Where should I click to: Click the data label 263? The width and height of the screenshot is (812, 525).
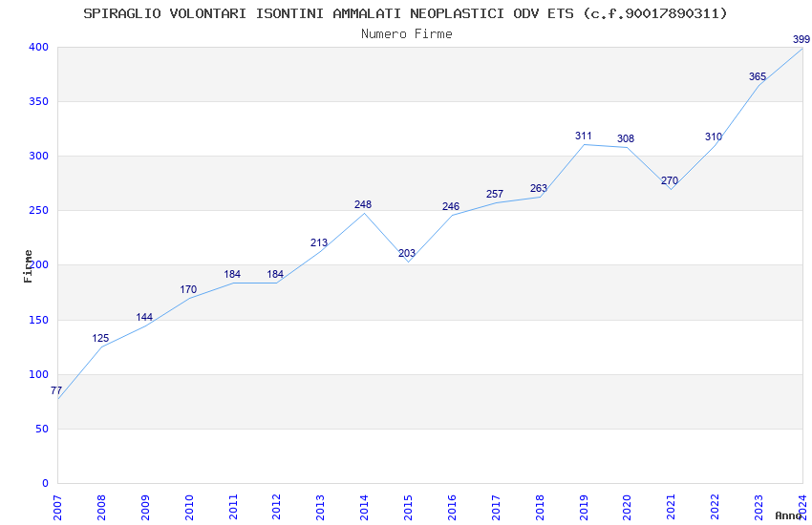(x=539, y=188)
